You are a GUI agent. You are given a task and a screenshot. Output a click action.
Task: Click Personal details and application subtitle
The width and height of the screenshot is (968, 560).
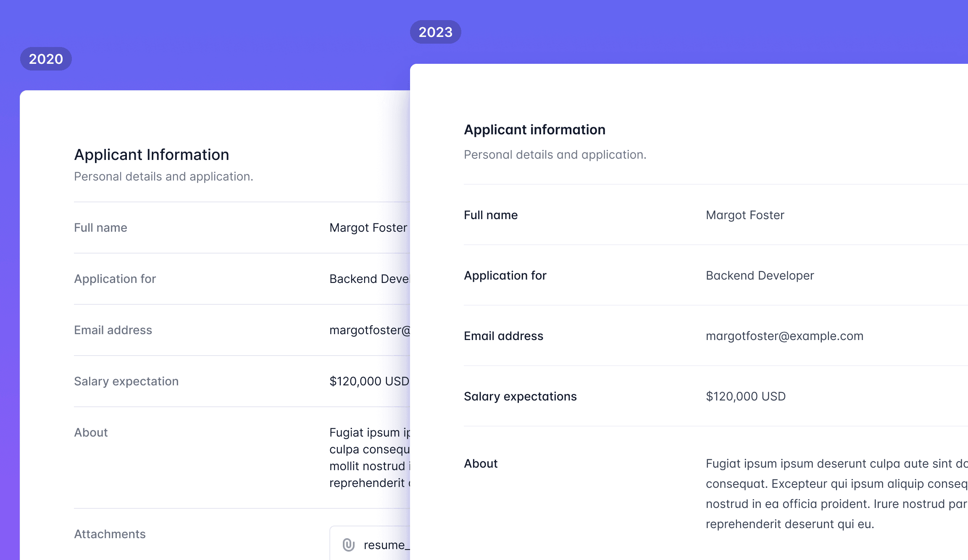(x=555, y=154)
